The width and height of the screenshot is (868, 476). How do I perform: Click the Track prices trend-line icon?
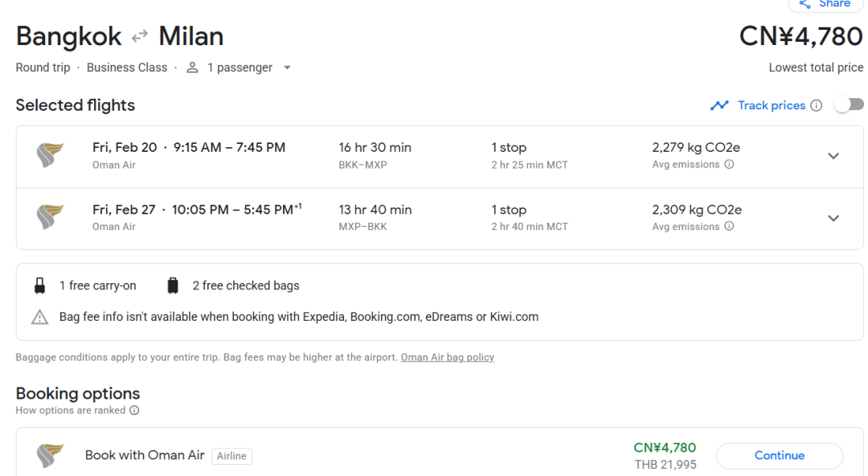tap(719, 105)
